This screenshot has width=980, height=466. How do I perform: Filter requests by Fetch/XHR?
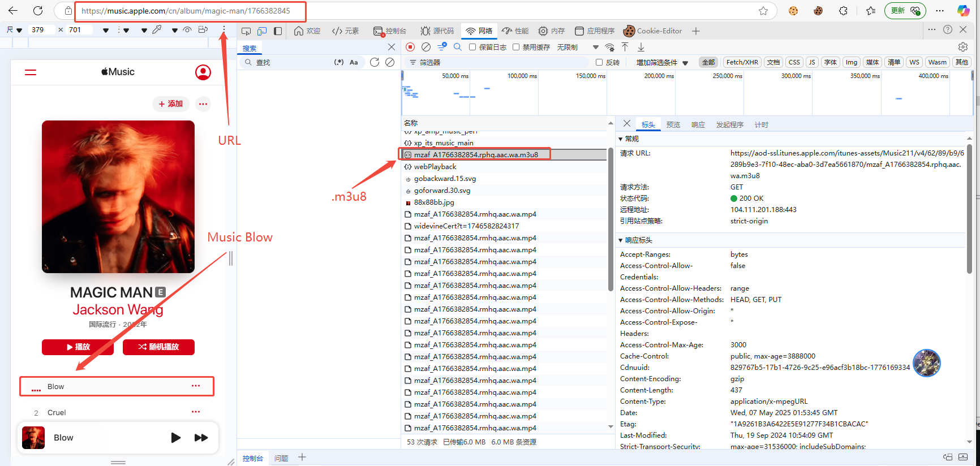[x=742, y=62]
